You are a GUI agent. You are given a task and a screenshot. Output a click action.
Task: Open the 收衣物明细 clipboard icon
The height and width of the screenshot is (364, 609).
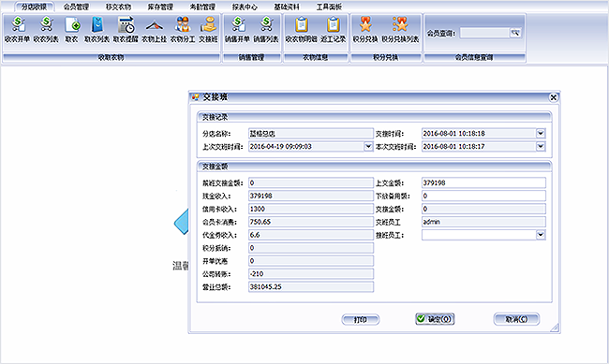tap(302, 29)
